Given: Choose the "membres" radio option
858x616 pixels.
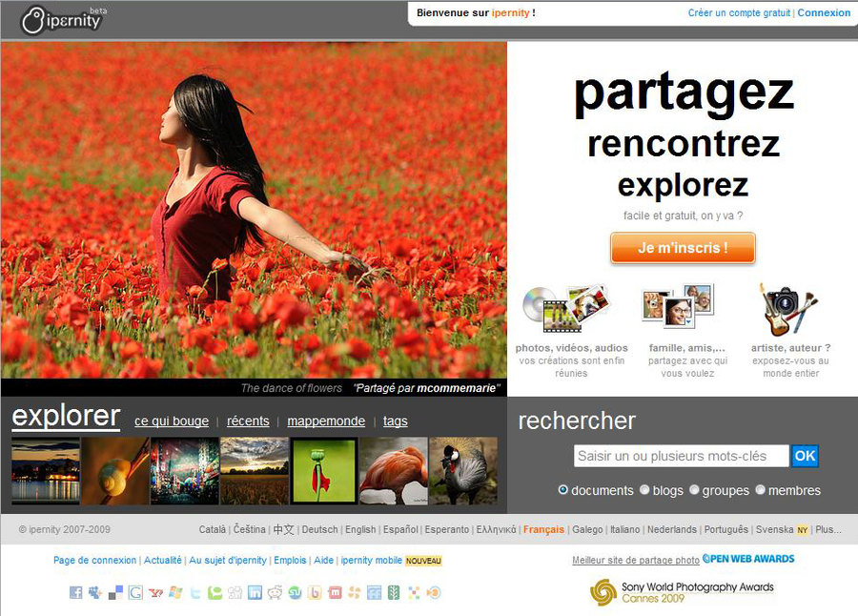Looking at the screenshot, I should (x=761, y=489).
